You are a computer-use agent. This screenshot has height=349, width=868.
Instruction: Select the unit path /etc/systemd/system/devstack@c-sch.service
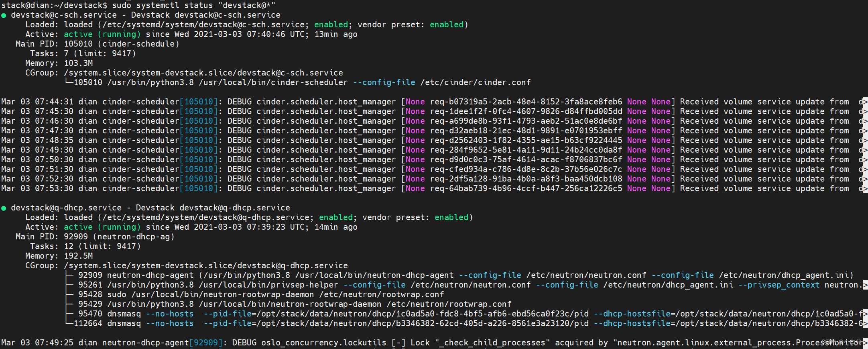pos(203,25)
